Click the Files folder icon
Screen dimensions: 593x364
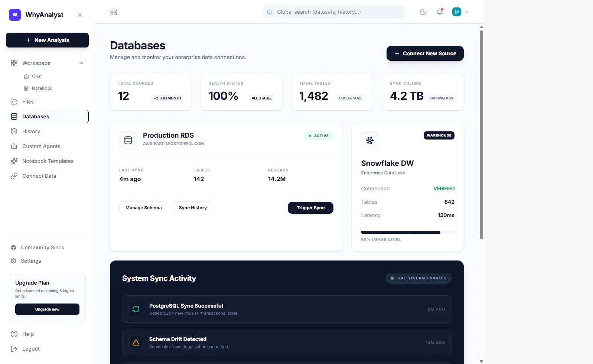[x=14, y=102]
